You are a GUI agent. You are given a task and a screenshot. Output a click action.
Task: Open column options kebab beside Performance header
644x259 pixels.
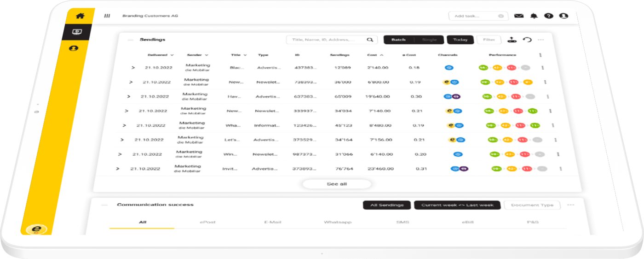(540, 55)
